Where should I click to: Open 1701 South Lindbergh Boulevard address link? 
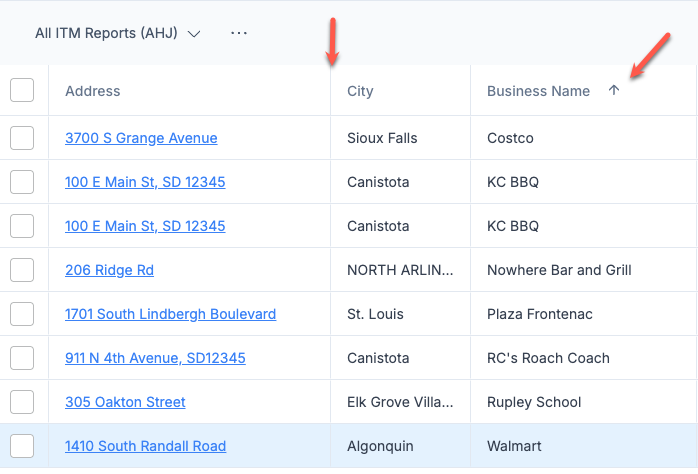(170, 314)
